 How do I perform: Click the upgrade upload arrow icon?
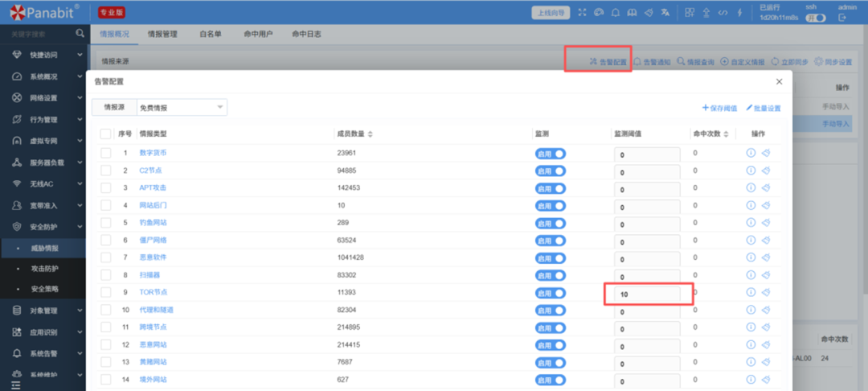706,13
